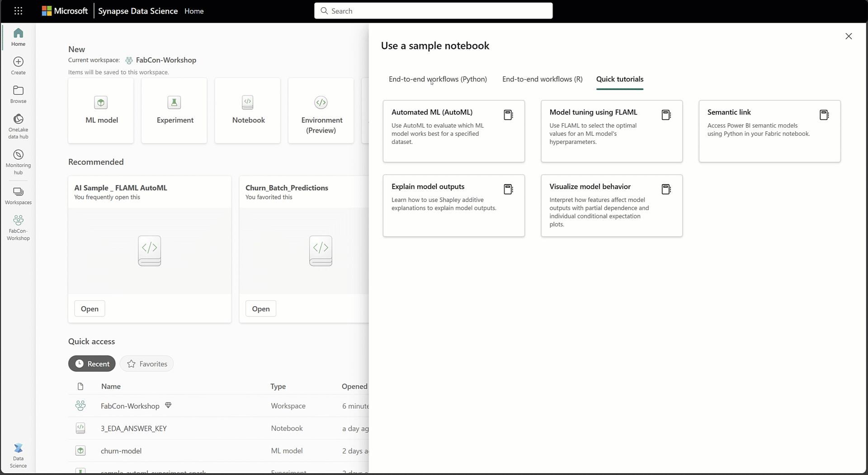Click the FabCon-Workshop workspace row icon
This screenshot has width=868, height=475.
point(80,406)
